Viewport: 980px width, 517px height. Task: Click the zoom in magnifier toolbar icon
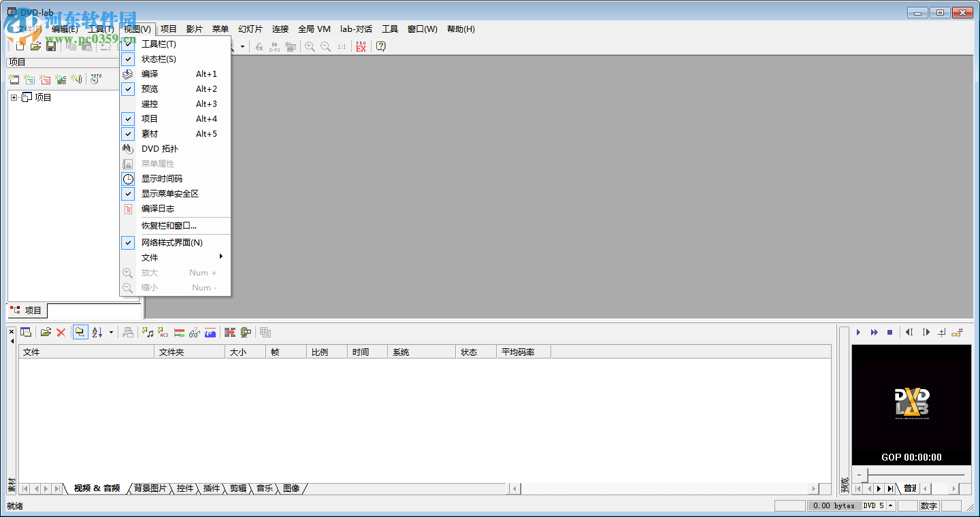tap(310, 47)
